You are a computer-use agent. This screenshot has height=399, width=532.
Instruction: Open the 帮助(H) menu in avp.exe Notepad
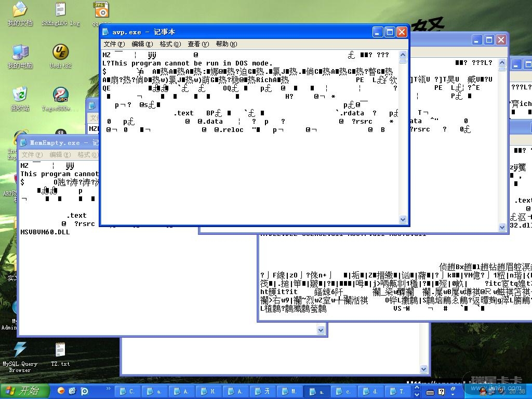pyautogui.click(x=227, y=44)
